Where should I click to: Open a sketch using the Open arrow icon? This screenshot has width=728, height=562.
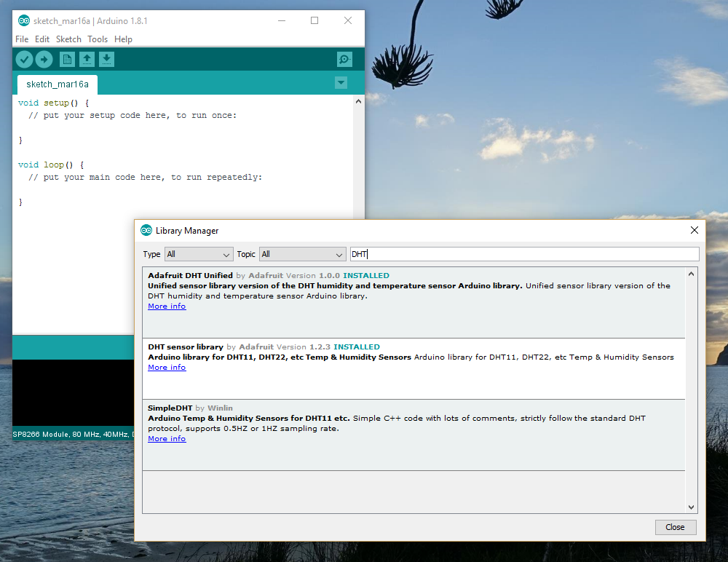tap(87, 60)
